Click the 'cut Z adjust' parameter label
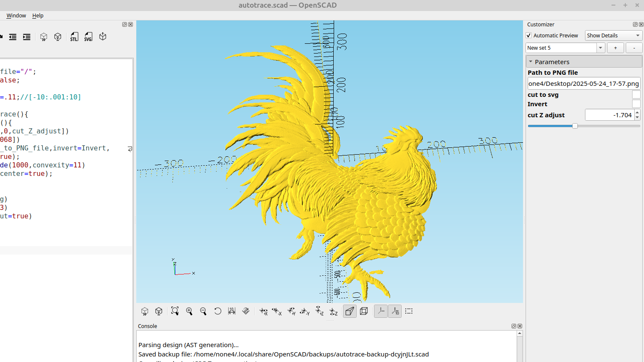The image size is (644, 362). pos(546,115)
